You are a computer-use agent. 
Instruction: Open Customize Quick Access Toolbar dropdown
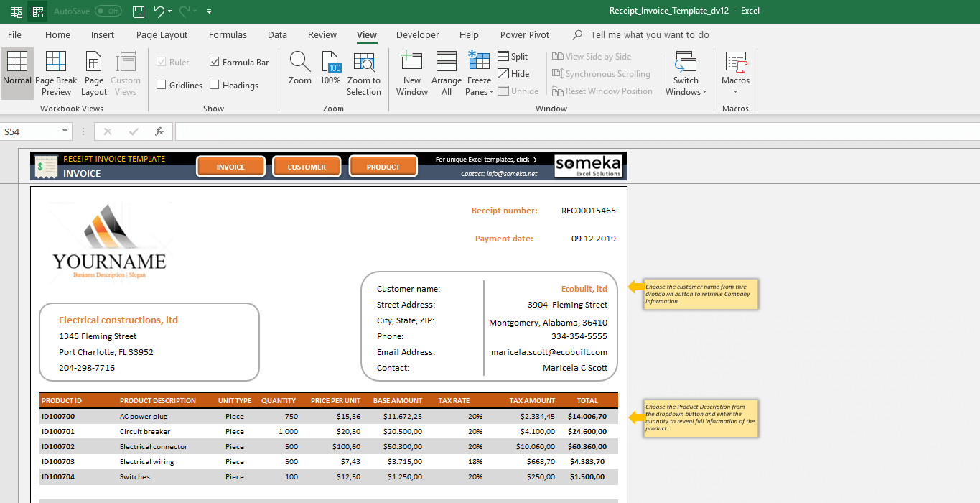tap(209, 11)
